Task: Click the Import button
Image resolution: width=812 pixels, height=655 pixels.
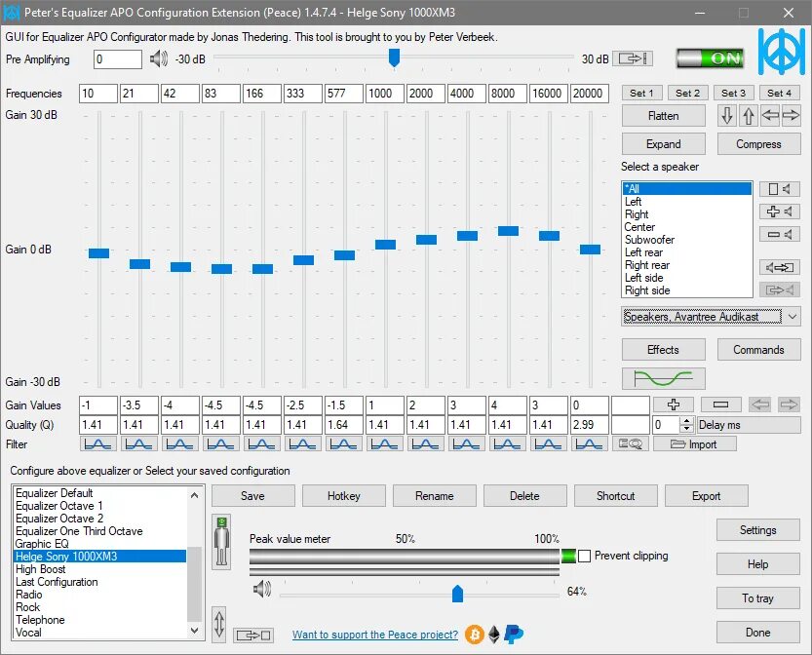Action: [x=694, y=444]
